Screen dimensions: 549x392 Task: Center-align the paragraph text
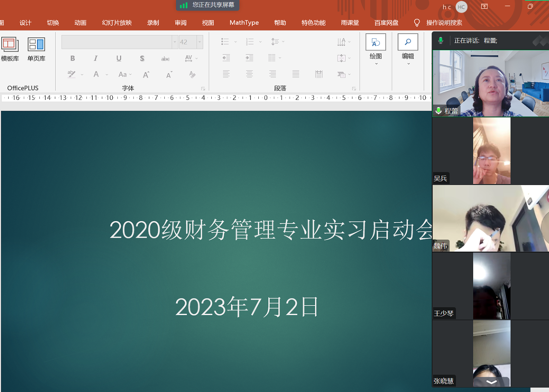(249, 74)
